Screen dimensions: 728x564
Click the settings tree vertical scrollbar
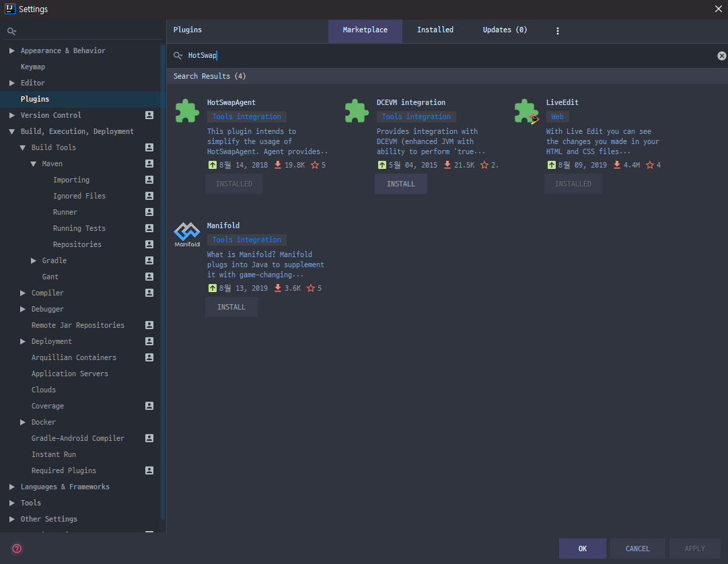point(163,282)
